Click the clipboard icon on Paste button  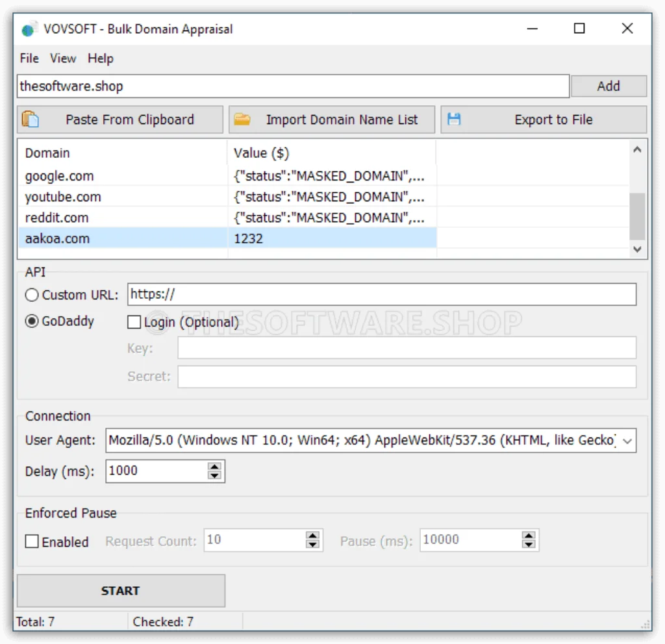tap(30, 119)
